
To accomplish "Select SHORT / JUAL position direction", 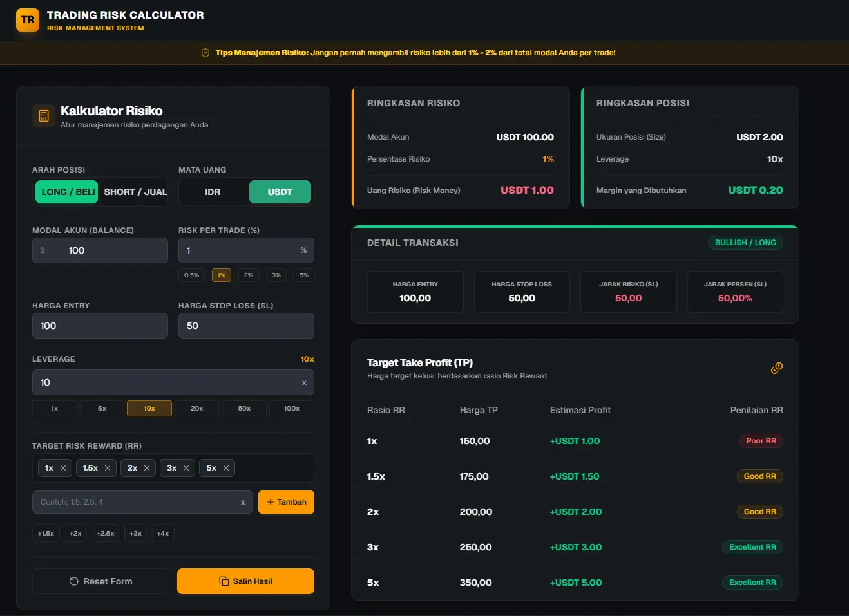I will (x=135, y=192).
